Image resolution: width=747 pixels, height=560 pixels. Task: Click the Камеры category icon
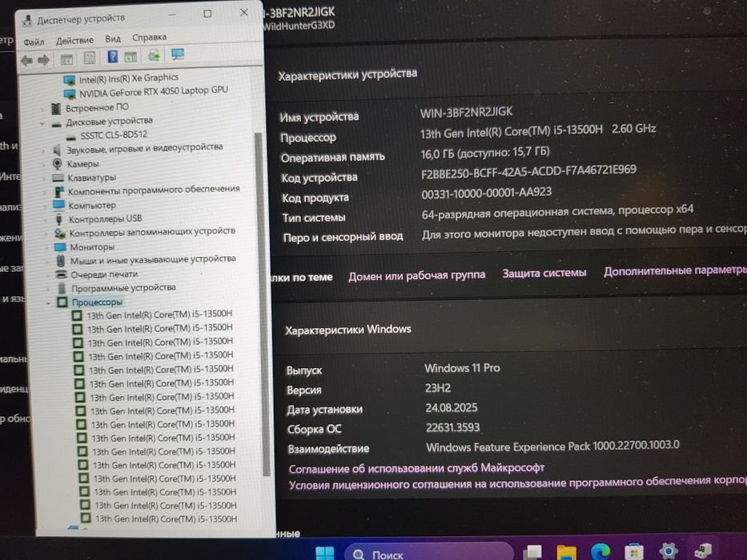(x=57, y=164)
